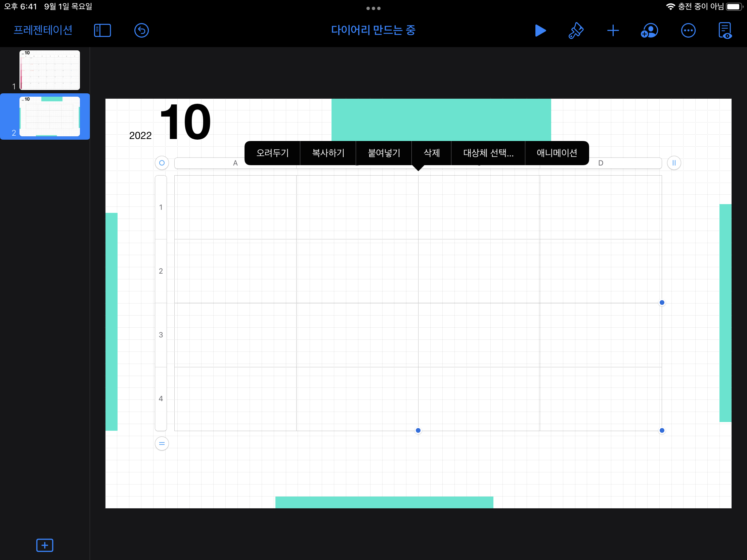The image size is (747, 560).
Task: Tap the selection handle at table's bottom-right corner
Action: pos(662,430)
